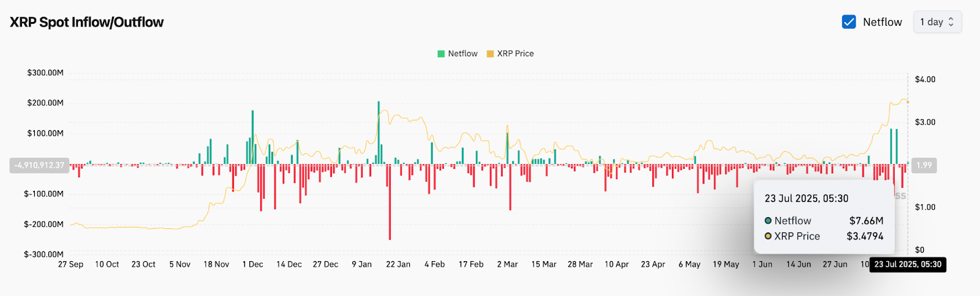Click the $-300.00M y-axis label

coord(43,254)
